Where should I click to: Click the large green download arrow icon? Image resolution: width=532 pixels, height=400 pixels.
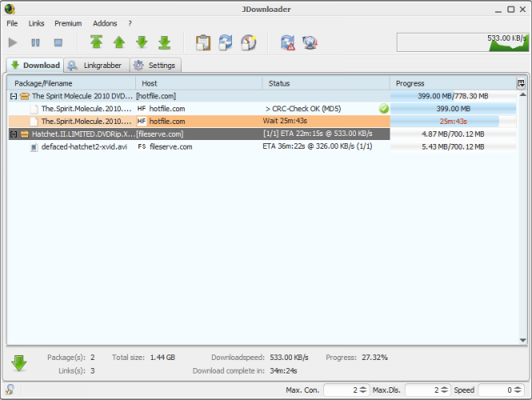point(19,363)
